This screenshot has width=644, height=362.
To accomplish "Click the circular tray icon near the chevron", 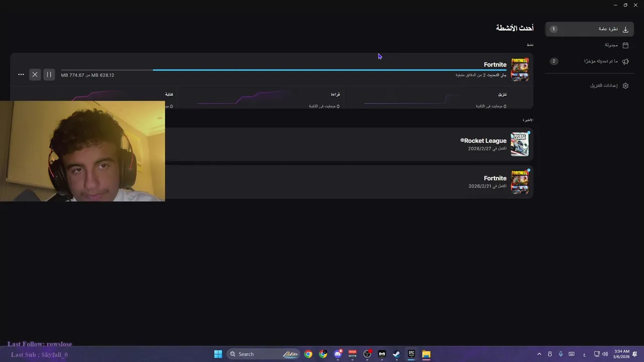I will pos(550,354).
